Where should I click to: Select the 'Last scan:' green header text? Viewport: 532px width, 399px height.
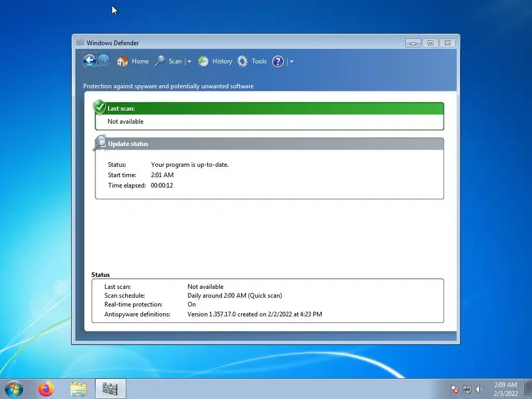121,109
